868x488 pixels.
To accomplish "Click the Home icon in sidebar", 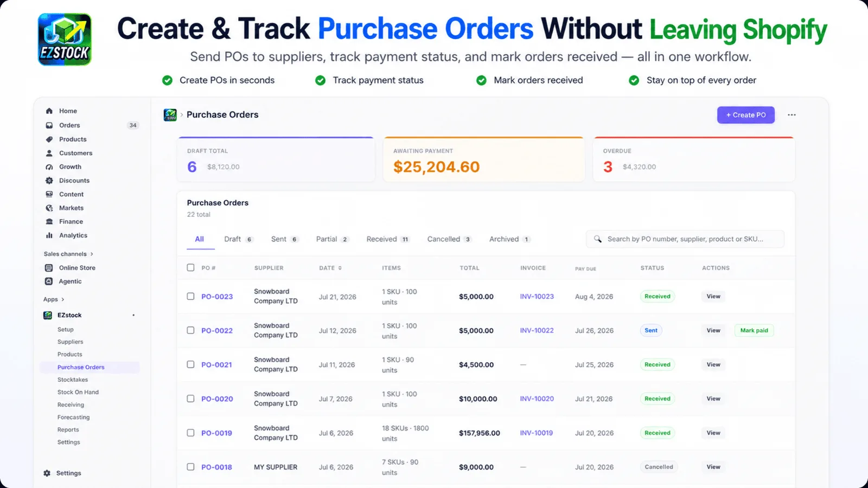I will [49, 111].
